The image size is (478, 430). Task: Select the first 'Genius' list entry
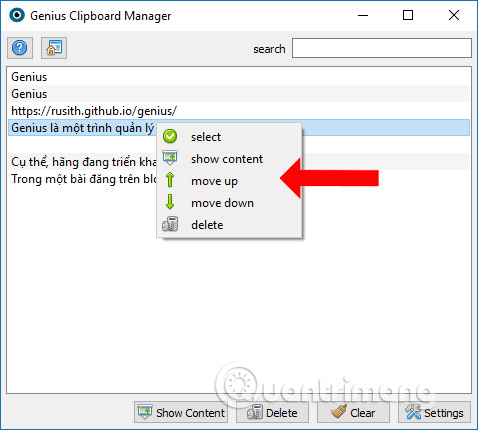click(239, 77)
